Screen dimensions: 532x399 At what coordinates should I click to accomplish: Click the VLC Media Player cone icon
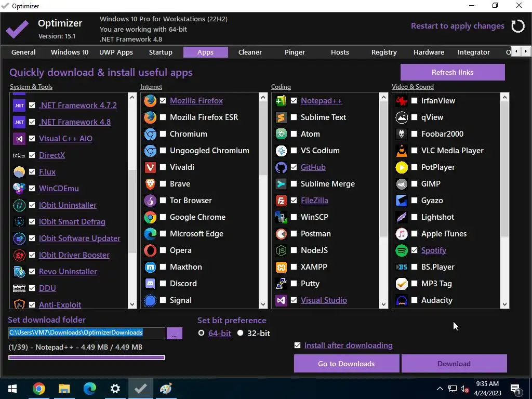tap(402, 151)
